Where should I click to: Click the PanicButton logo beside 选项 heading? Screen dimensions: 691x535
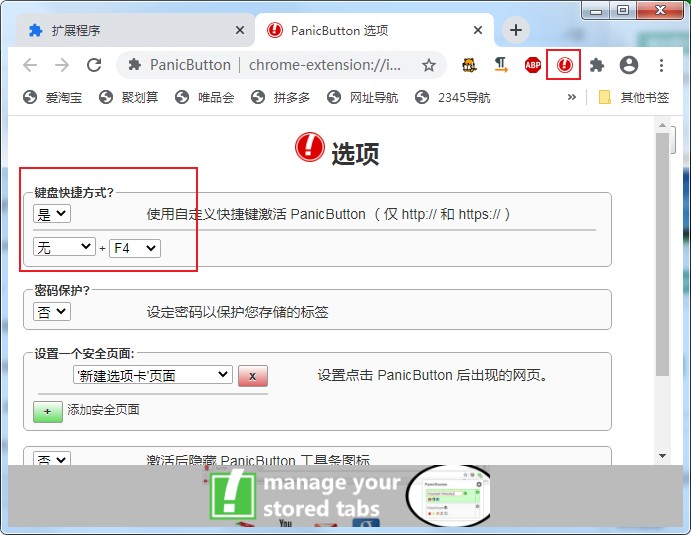(309, 147)
